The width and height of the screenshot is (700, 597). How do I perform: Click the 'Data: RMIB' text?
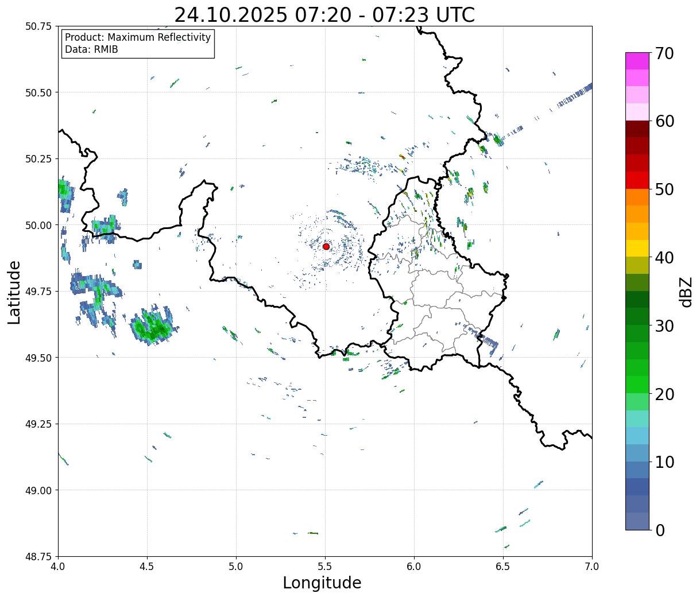click(91, 50)
